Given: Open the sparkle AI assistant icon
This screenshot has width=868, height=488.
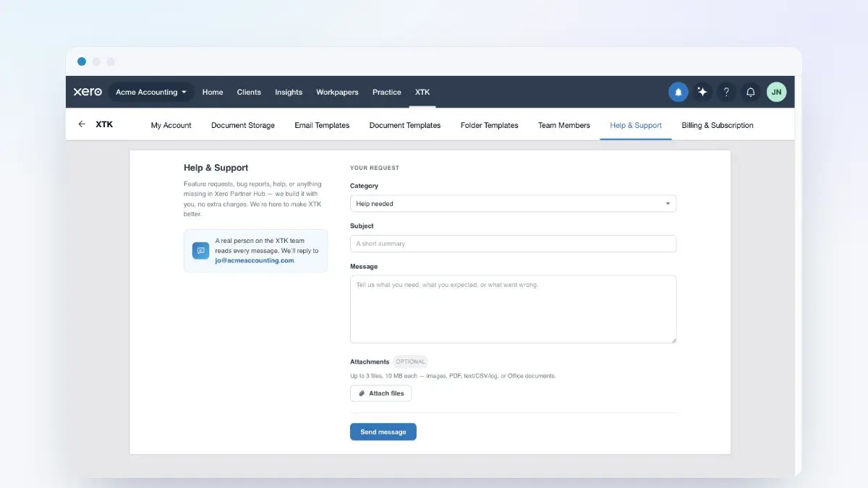Looking at the screenshot, I should tap(702, 92).
